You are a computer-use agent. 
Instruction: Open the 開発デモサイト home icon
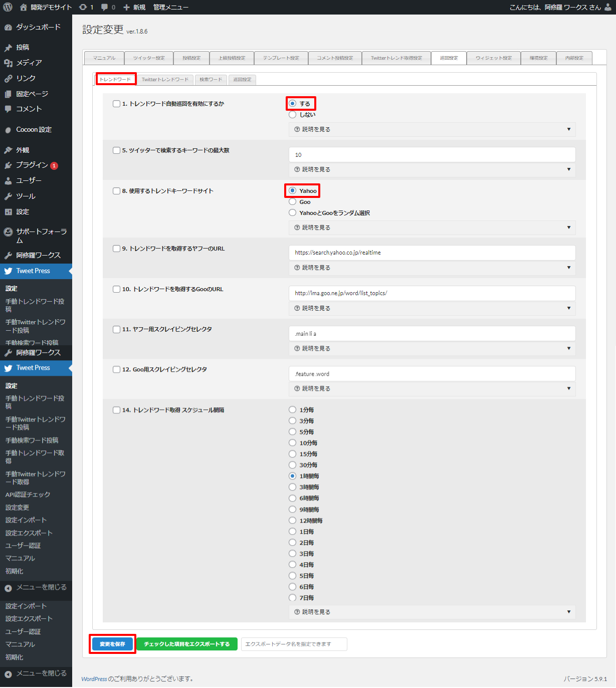[x=23, y=7]
